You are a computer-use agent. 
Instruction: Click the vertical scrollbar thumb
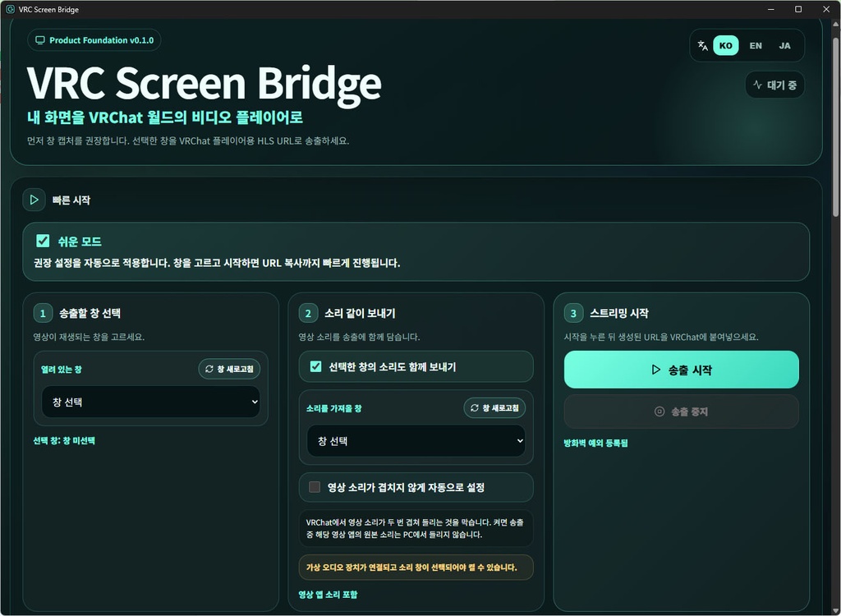[x=835, y=126]
